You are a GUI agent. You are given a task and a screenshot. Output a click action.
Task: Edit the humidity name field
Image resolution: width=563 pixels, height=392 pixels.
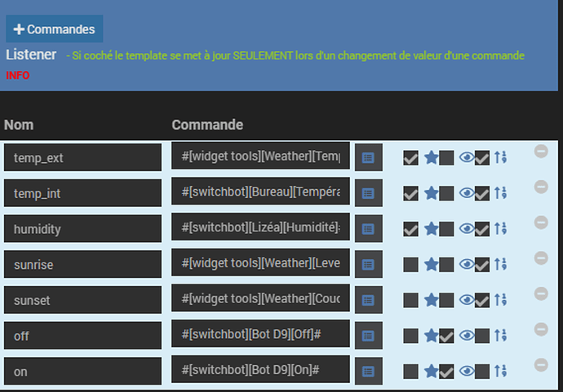82,229
